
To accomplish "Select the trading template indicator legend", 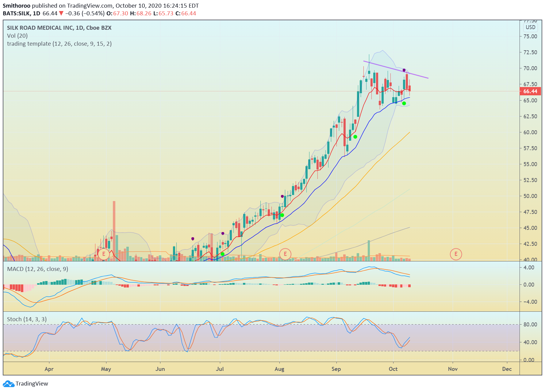I will pos(59,44).
